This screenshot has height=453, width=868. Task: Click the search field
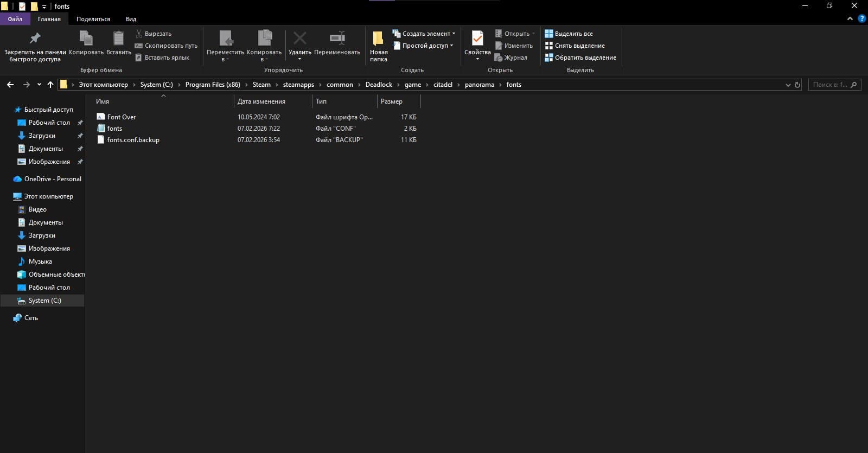834,85
